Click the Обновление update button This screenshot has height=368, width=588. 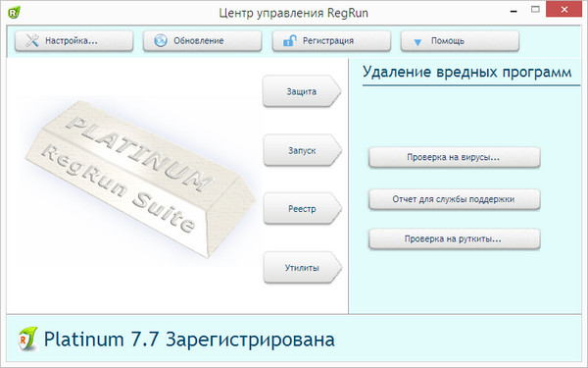point(202,40)
